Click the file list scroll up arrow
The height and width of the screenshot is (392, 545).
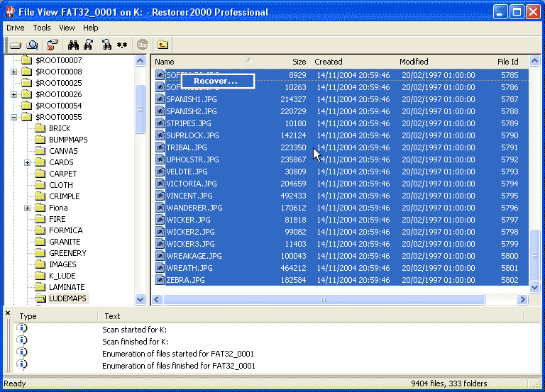pyautogui.click(x=534, y=61)
